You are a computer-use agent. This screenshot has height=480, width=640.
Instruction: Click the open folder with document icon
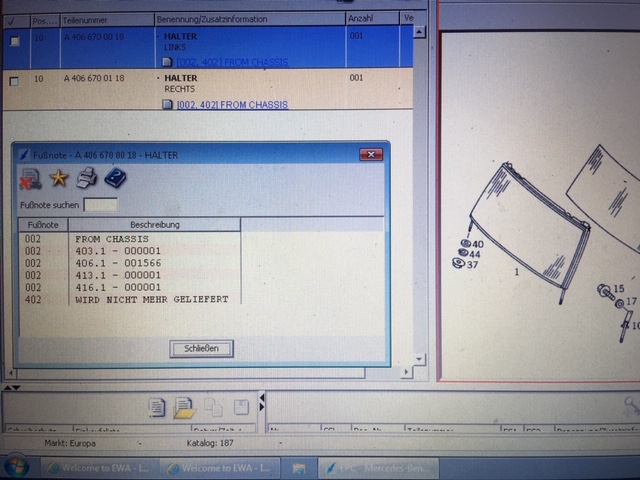[x=184, y=408]
